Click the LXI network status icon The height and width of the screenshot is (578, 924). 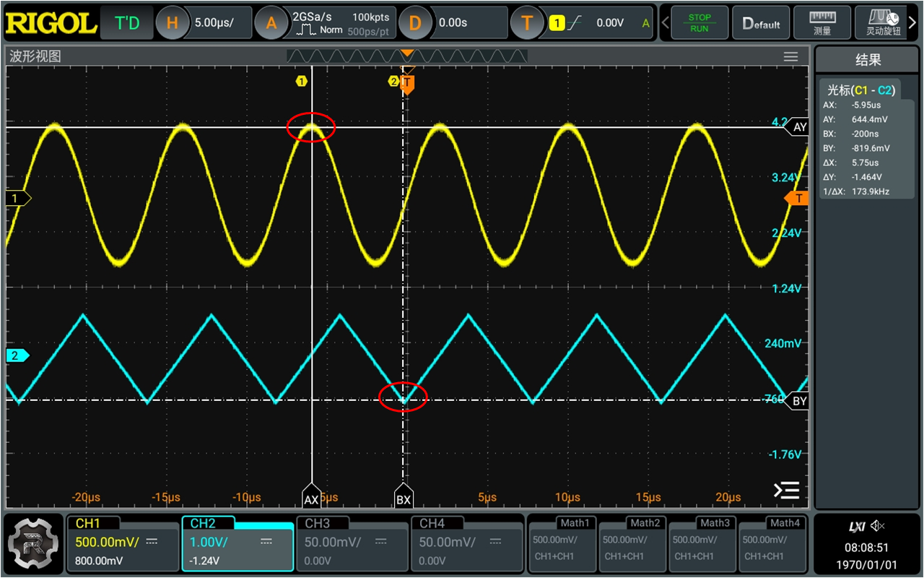tap(857, 526)
